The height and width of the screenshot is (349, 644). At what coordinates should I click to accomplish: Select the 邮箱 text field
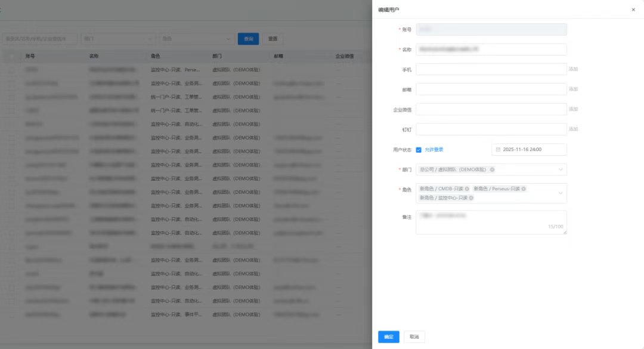click(x=491, y=89)
